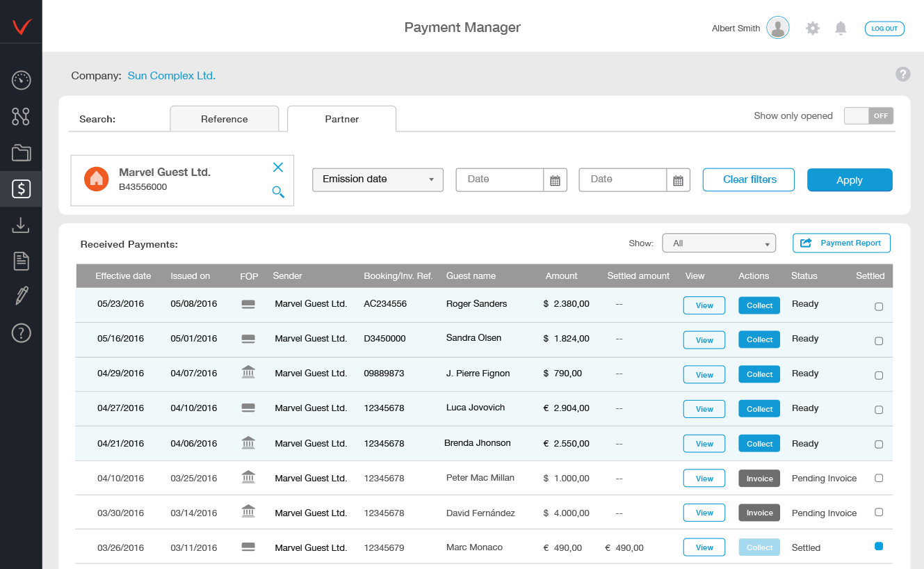The image size is (924, 569).
Task: Expand the Emission date dropdown
Action: pos(378,179)
